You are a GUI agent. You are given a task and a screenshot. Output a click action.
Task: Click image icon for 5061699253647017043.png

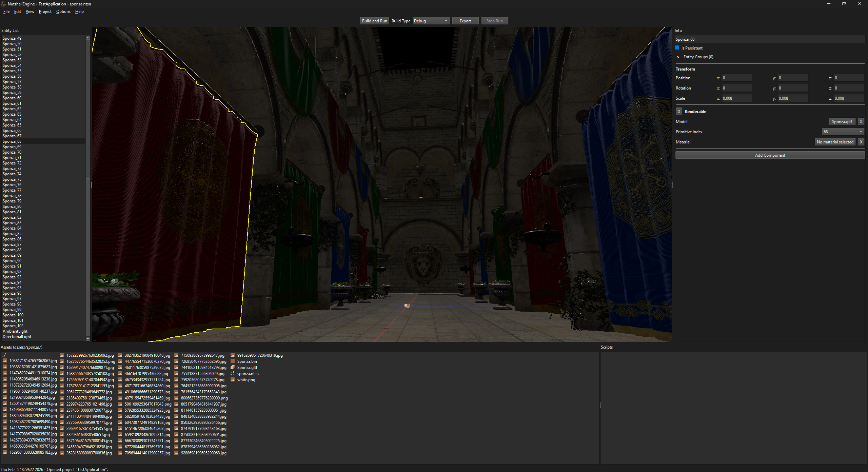120,404
